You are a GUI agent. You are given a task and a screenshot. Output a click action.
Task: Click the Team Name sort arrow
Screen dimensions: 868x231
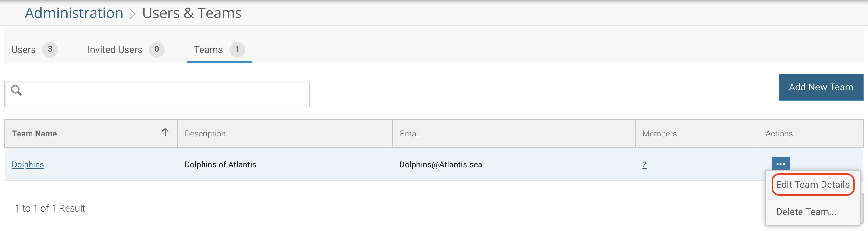[165, 132]
